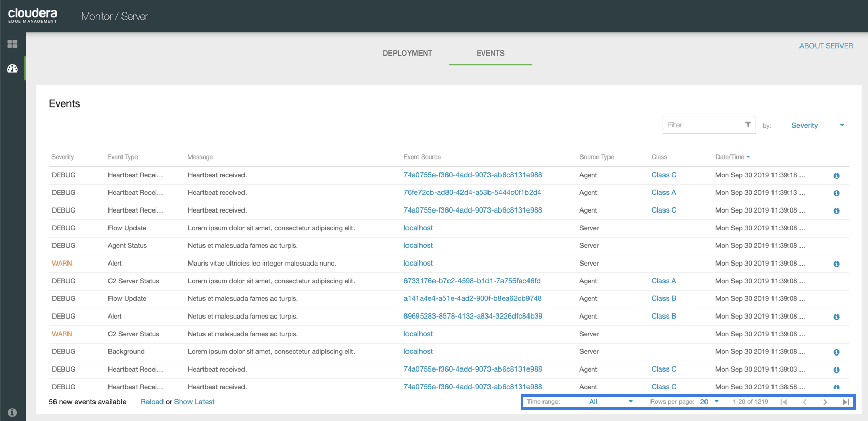Go to the next page of events
Image resolution: width=868 pixels, height=421 pixels.
point(825,402)
